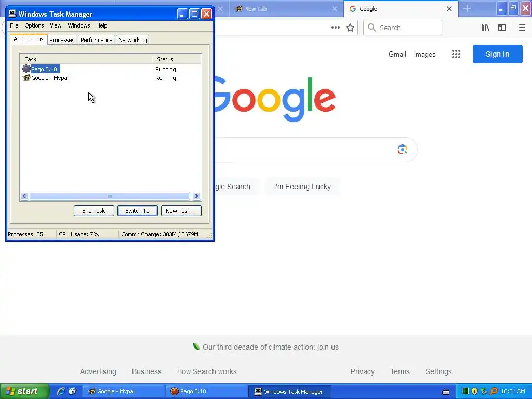Open the Google apps grid icon
Image resolution: width=532 pixels, height=399 pixels.
(456, 54)
